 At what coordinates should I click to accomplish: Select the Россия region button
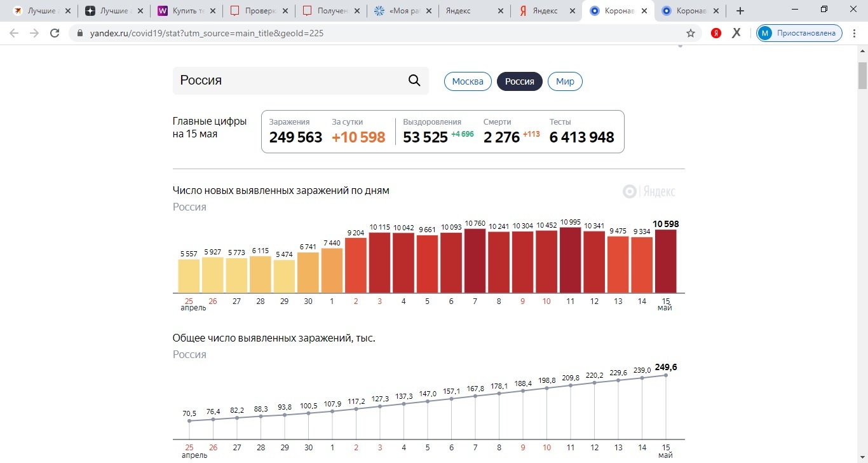coord(520,81)
